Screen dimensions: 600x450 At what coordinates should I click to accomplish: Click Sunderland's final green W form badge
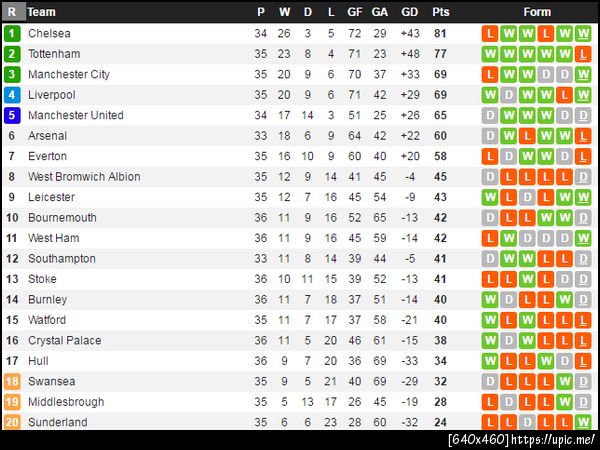tap(584, 422)
